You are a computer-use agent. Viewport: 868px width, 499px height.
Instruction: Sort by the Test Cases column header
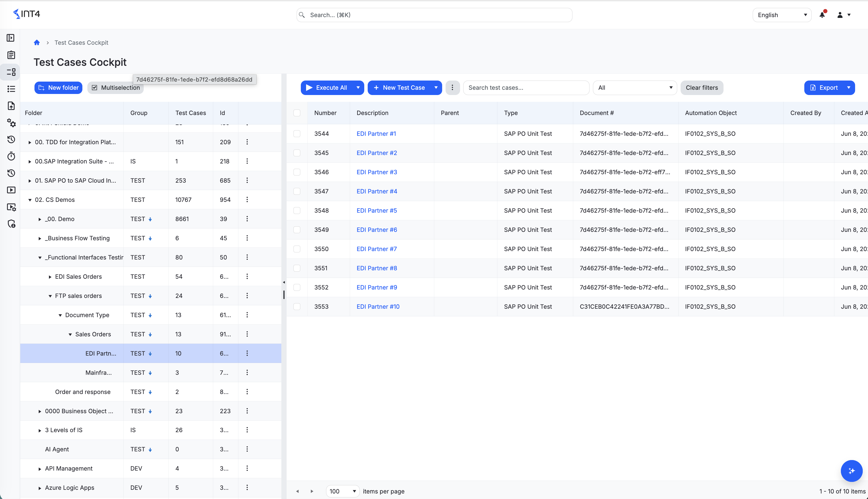pos(191,113)
